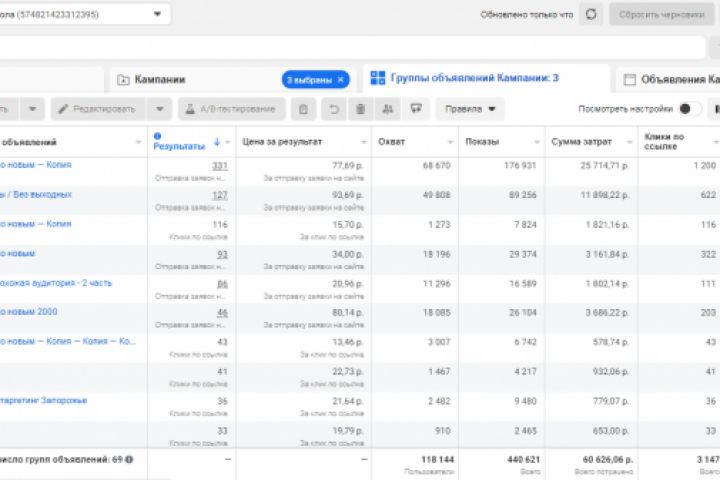Click reach value '68 670'

tap(436, 165)
